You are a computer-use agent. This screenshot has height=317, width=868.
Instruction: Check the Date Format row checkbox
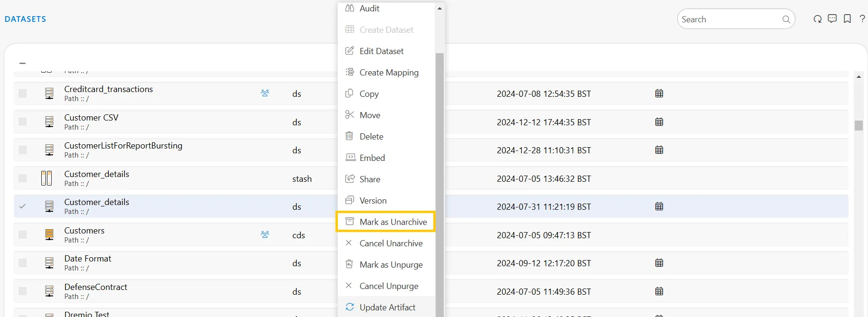(22, 263)
